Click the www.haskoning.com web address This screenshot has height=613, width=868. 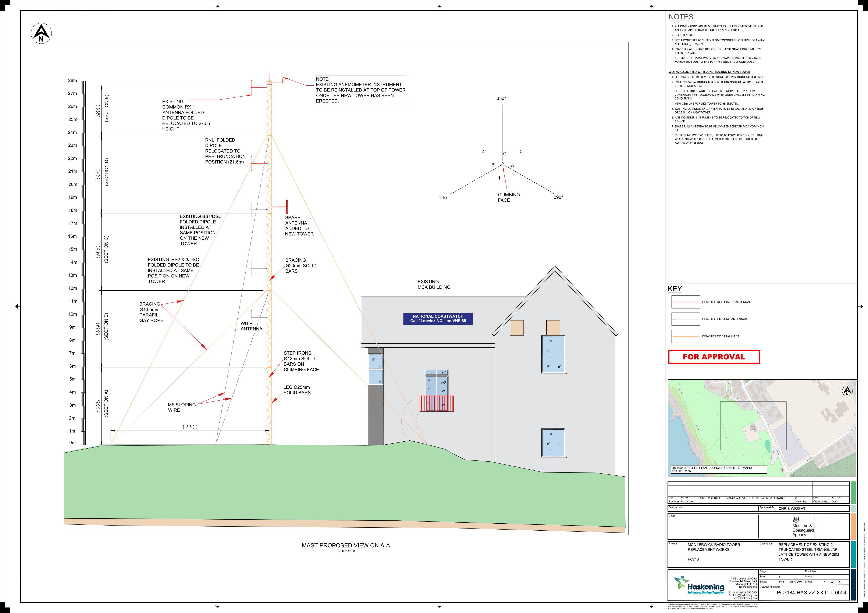(745, 598)
